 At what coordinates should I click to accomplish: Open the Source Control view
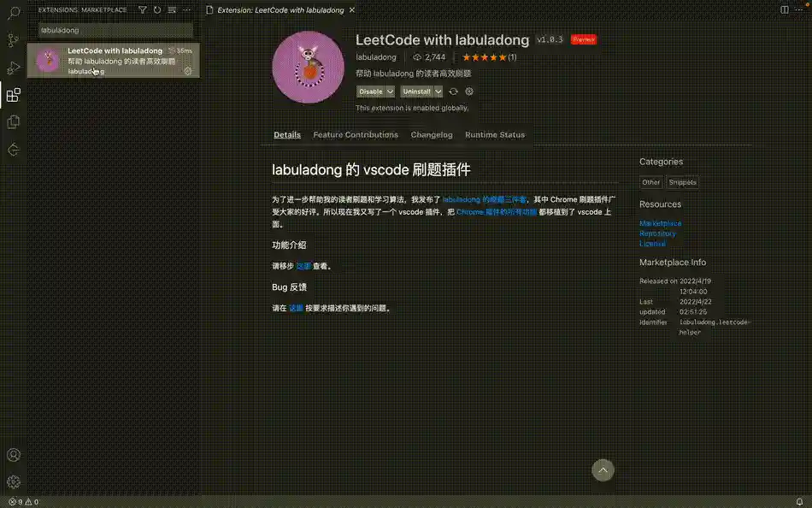(x=14, y=40)
